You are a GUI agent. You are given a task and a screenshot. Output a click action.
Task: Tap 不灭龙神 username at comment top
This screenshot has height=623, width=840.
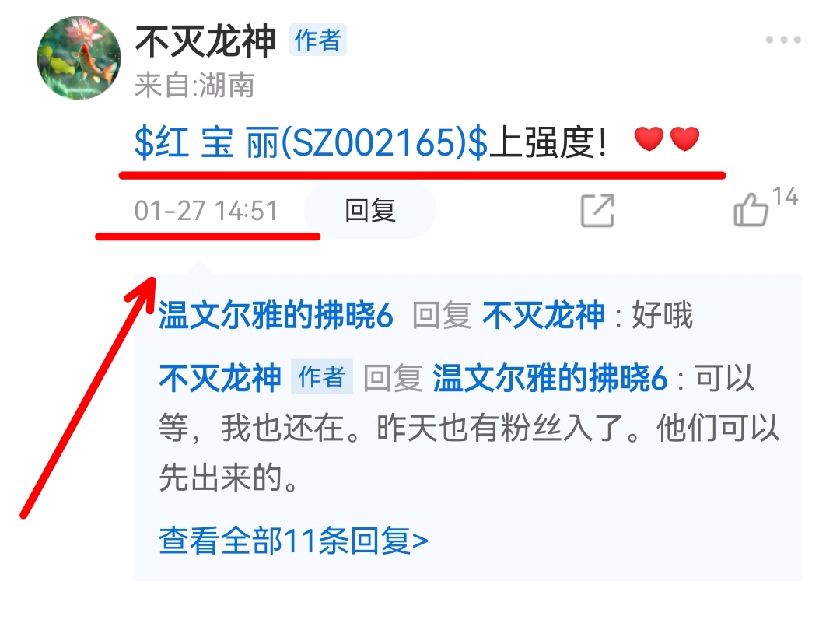(x=205, y=40)
